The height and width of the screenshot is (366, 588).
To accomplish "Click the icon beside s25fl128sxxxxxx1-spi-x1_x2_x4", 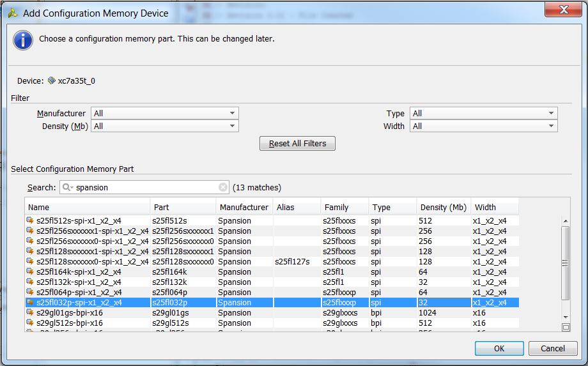I will coord(30,251).
